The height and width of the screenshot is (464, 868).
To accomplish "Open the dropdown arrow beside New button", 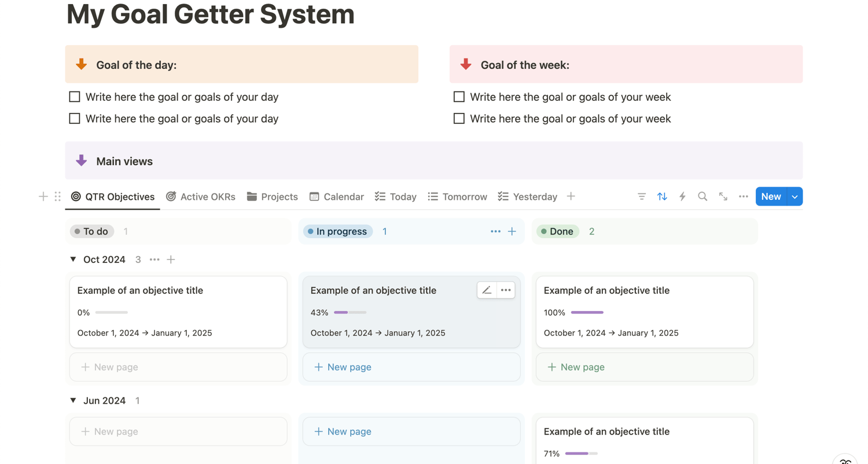I will click(x=795, y=196).
